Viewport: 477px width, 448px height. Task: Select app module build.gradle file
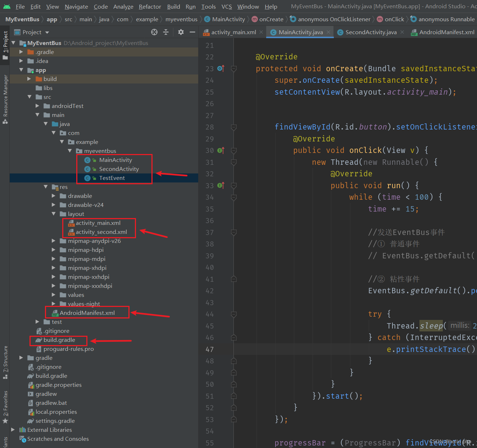(x=59, y=340)
